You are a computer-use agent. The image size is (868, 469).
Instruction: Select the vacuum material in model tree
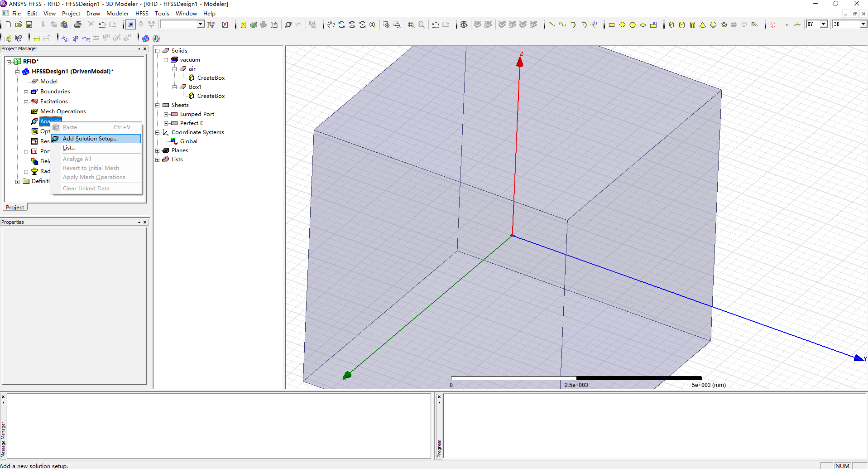coord(190,60)
